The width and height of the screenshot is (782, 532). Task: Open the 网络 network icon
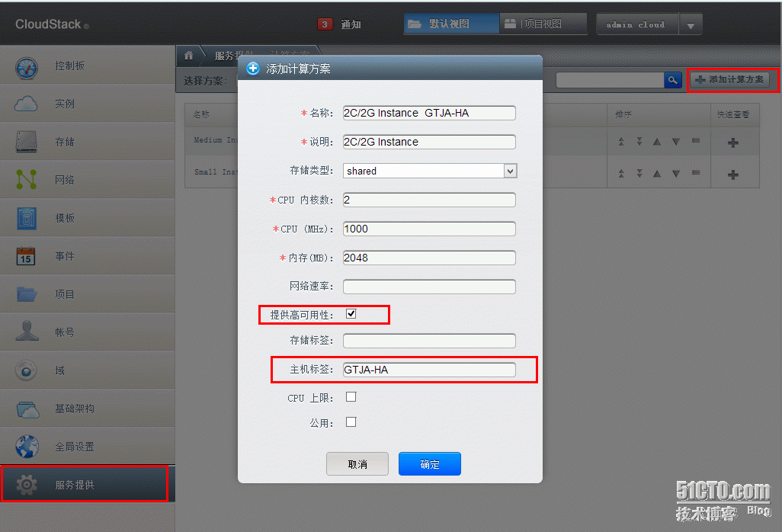[27, 180]
